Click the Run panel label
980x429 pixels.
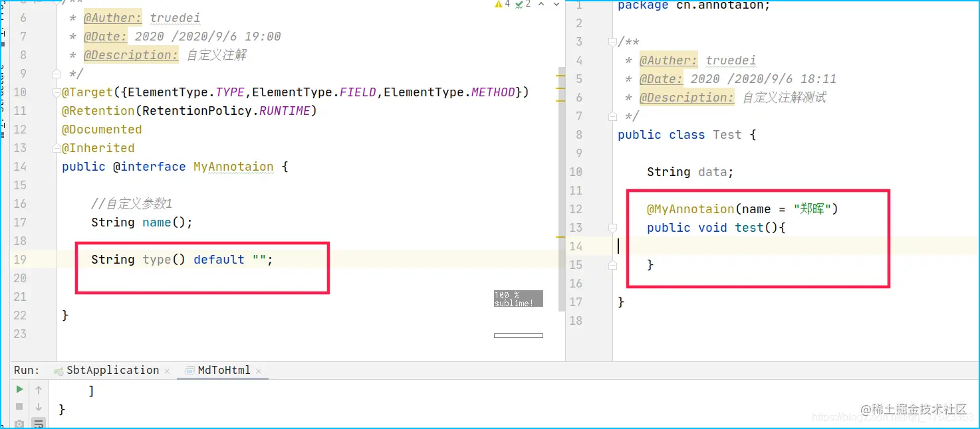(27, 371)
